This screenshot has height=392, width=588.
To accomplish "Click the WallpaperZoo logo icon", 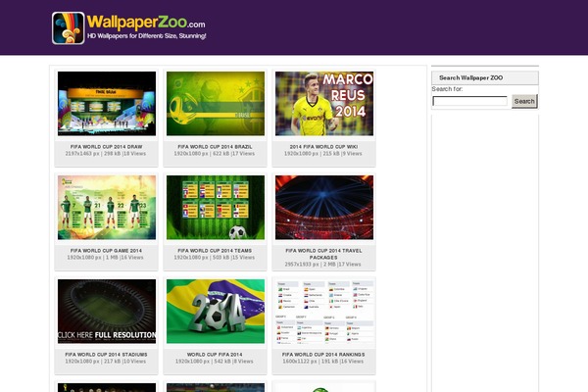I will [69, 28].
